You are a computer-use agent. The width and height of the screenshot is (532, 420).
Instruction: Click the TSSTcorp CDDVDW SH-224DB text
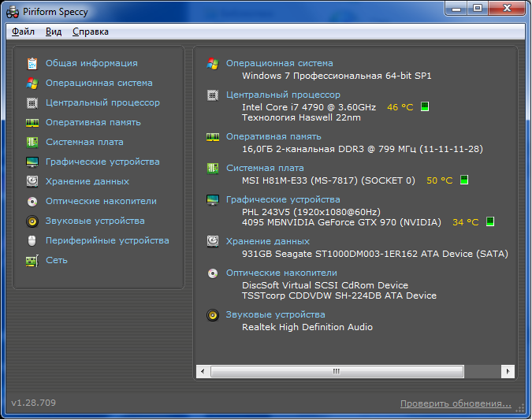[339, 295]
